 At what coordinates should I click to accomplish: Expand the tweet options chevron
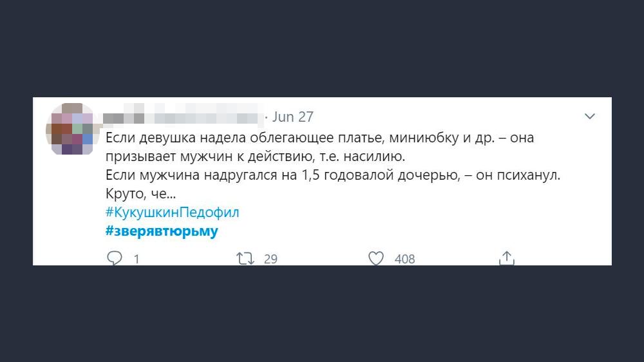point(589,117)
